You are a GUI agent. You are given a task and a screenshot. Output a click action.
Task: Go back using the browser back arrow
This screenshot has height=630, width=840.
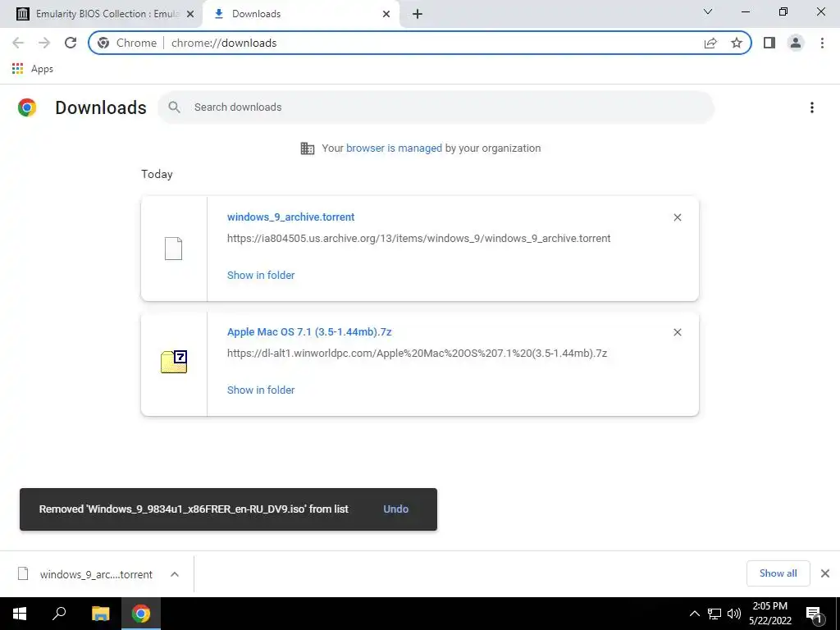[18, 43]
